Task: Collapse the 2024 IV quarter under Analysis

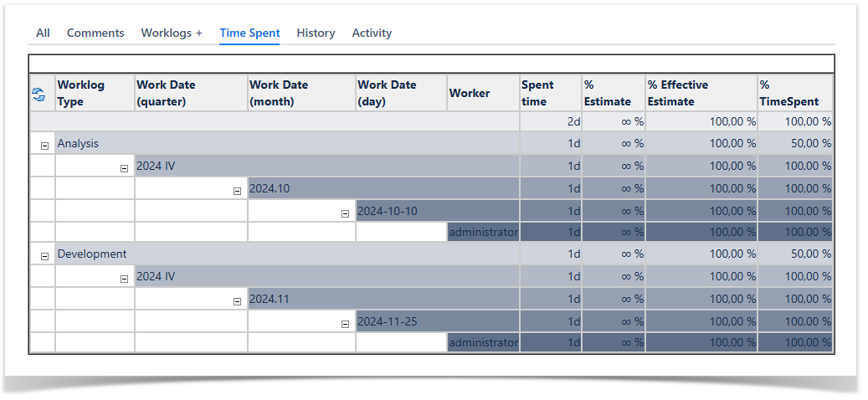Action: click(x=124, y=167)
